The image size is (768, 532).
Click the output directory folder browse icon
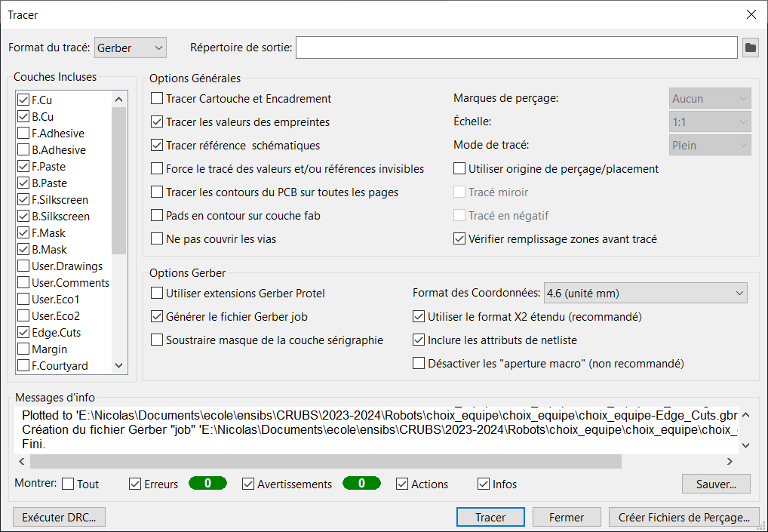tap(750, 48)
